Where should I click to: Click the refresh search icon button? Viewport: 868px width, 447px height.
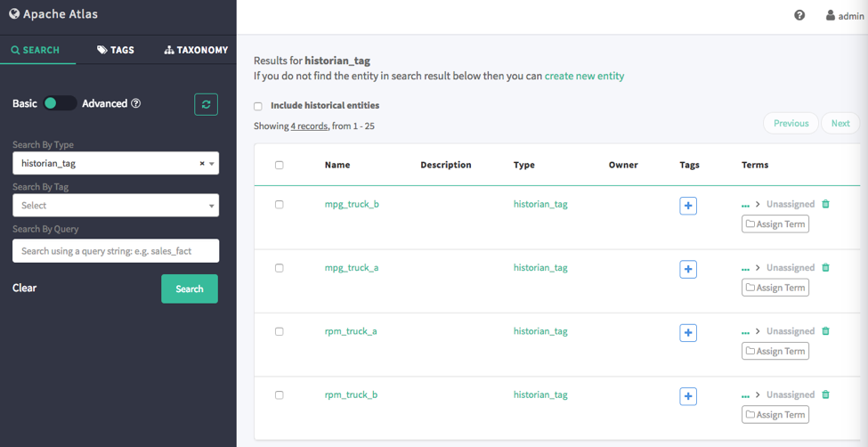click(x=206, y=104)
